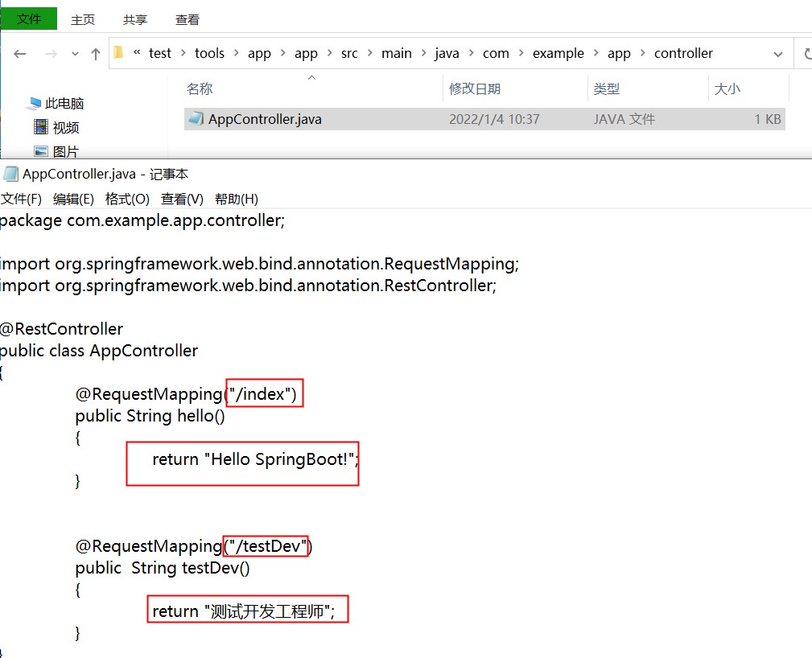This screenshot has height=658, width=812.
Task: Expand chevron after 'test' breadcrumb
Action: [183, 53]
